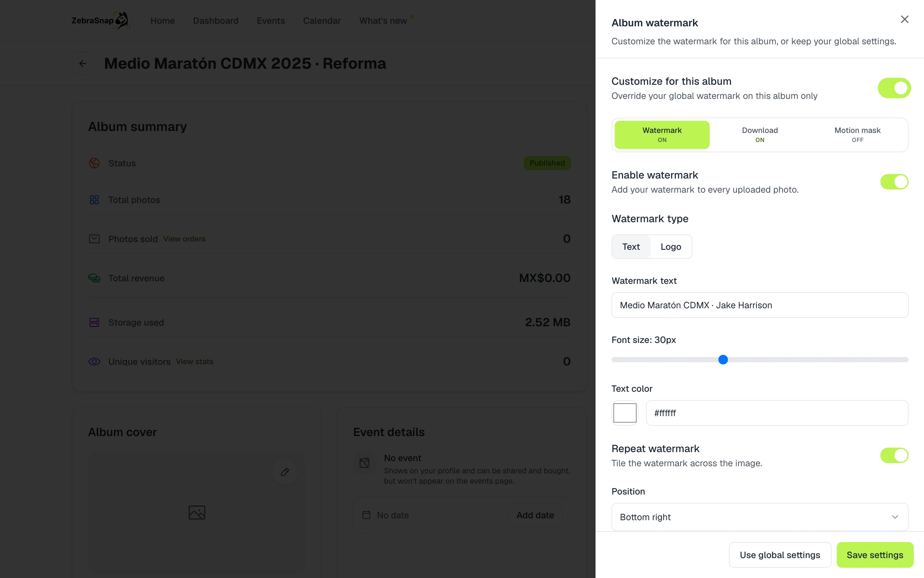Open the View orders link
Screen dimensions: 924x578
click(184, 239)
